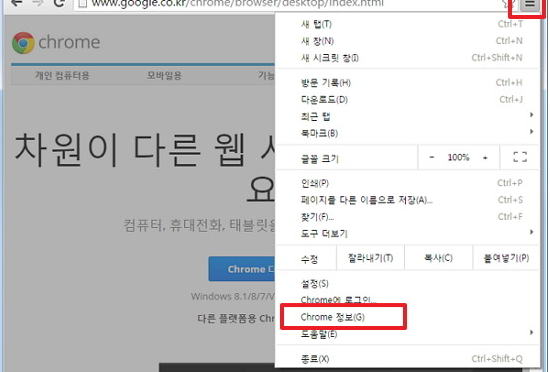Select 인쇄(P) print option
Screen dimensions: 550x372
click(408, 183)
